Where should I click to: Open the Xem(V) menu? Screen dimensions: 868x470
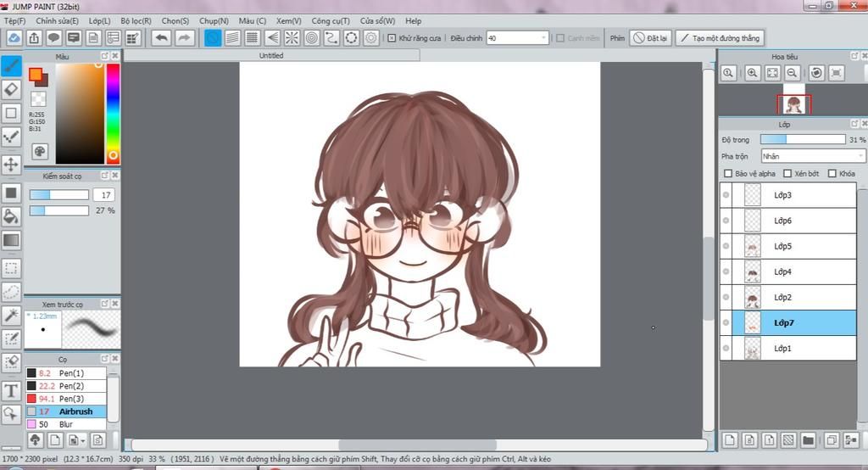[288, 21]
